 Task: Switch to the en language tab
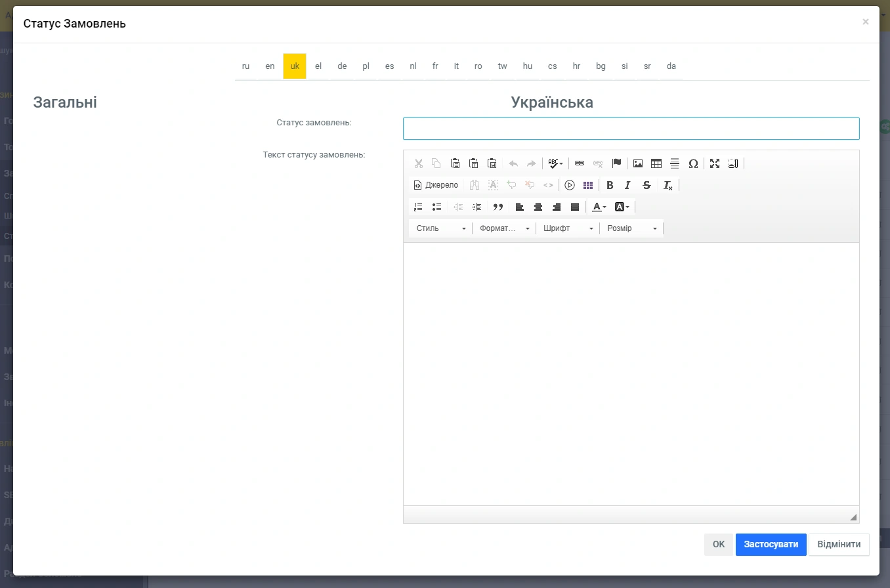click(270, 66)
